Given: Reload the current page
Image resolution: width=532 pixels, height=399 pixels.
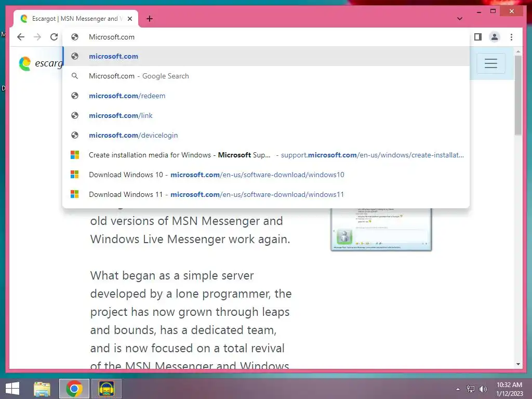Looking at the screenshot, I should point(54,37).
